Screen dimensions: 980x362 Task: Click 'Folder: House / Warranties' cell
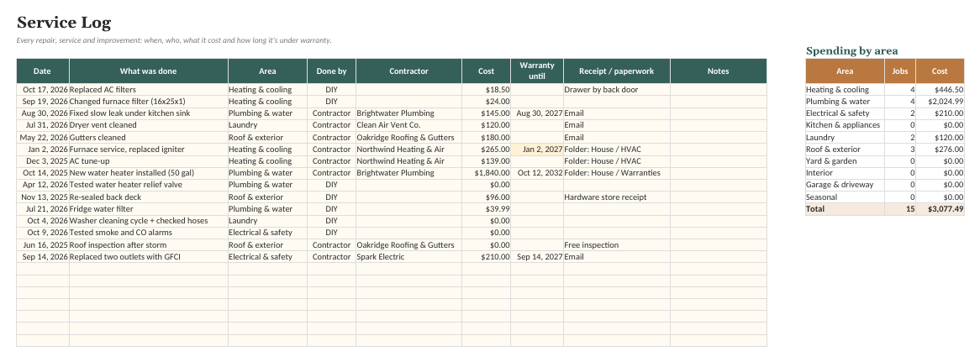616,173
